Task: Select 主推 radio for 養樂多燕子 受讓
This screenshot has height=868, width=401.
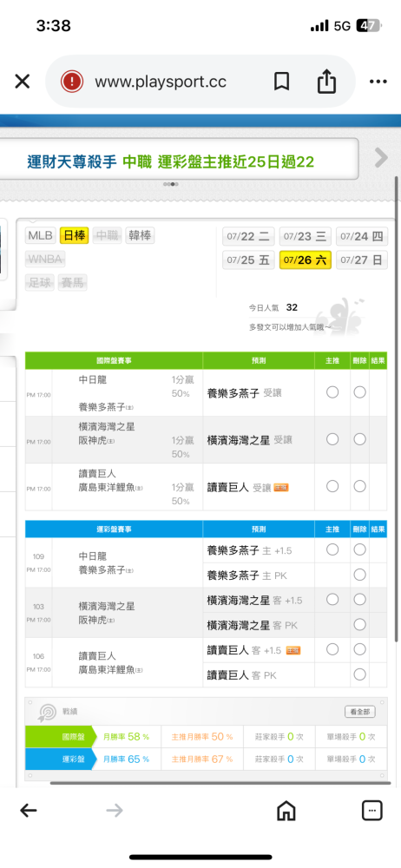Action: (x=332, y=392)
